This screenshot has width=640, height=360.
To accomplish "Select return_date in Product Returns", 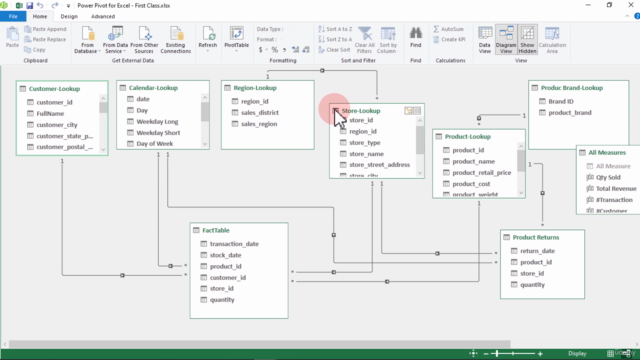I will 537,251.
